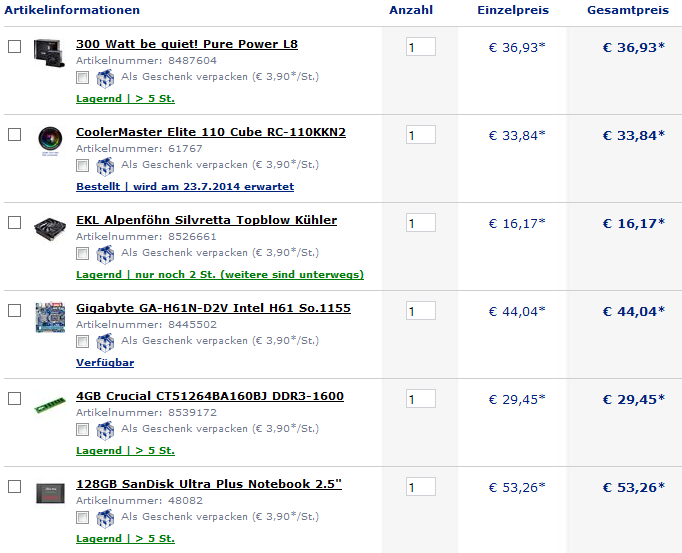
Task: Click 'Bestellt | wird am 23.7.2014 erwartet' status
Action: coord(185,187)
